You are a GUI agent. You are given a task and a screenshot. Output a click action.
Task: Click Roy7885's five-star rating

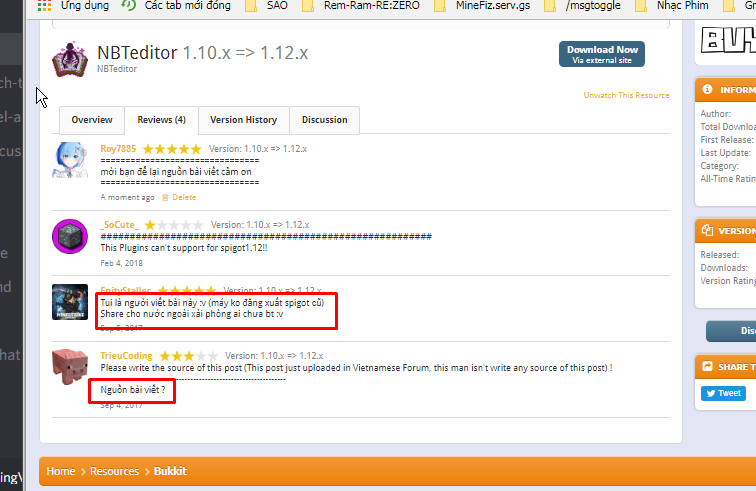[172, 149]
